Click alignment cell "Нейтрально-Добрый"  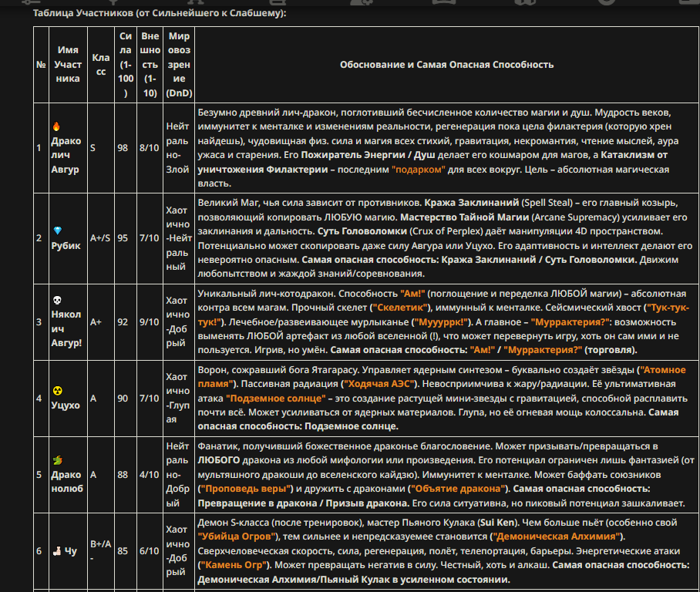tap(177, 475)
